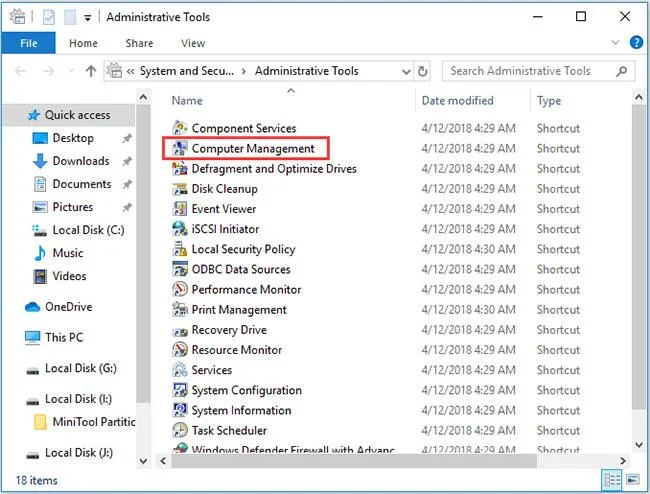Select the Event Viewer icon

point(179,209)
